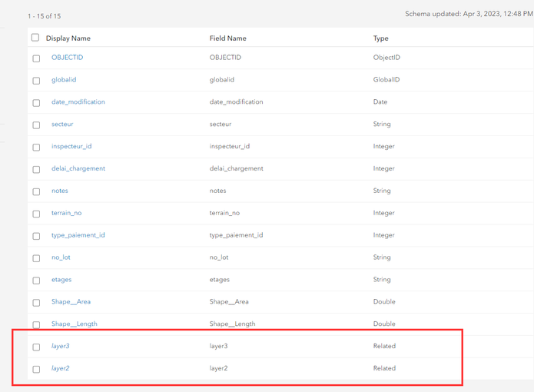
Task: Select the checkbox for the notes row
Action: pos(36,192)
